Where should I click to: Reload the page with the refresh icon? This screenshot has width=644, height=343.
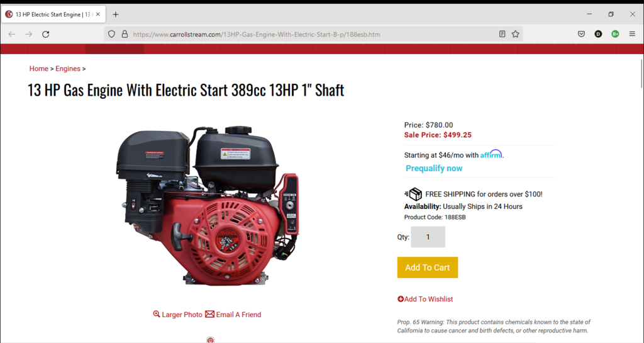pyautogui.click(x=45, y=34)
